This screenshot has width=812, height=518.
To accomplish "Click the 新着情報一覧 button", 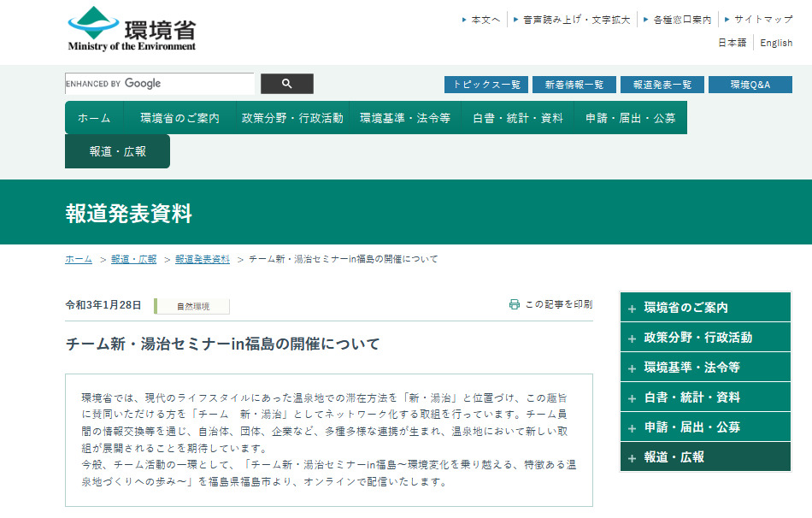I will pos(574,85).
